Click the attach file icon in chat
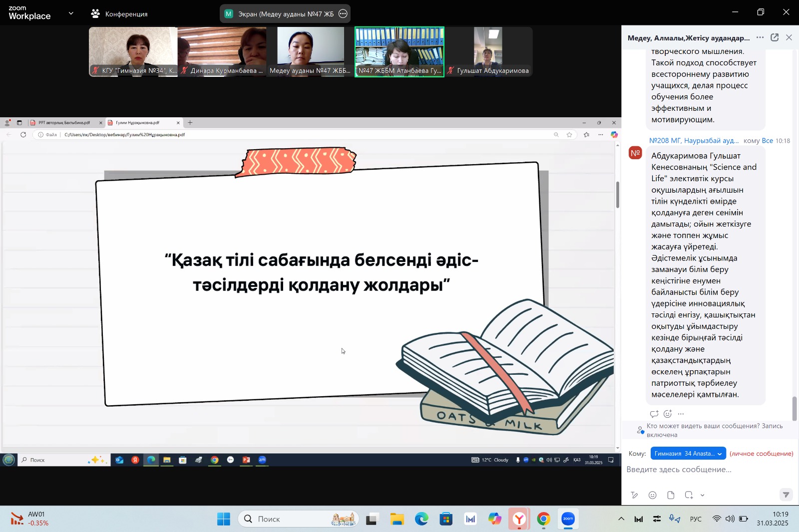 [671, 495]
